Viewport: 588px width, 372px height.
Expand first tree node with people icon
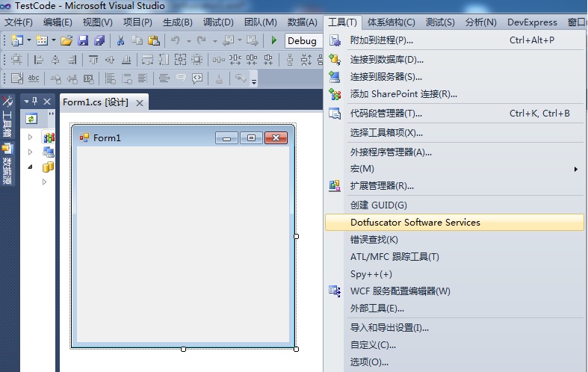[x=31, y=137]
